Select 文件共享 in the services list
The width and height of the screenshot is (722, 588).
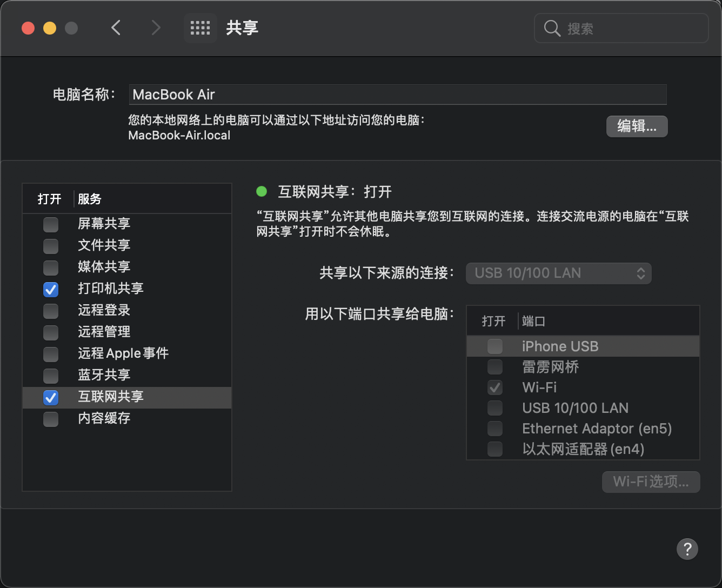pos(104,245)
